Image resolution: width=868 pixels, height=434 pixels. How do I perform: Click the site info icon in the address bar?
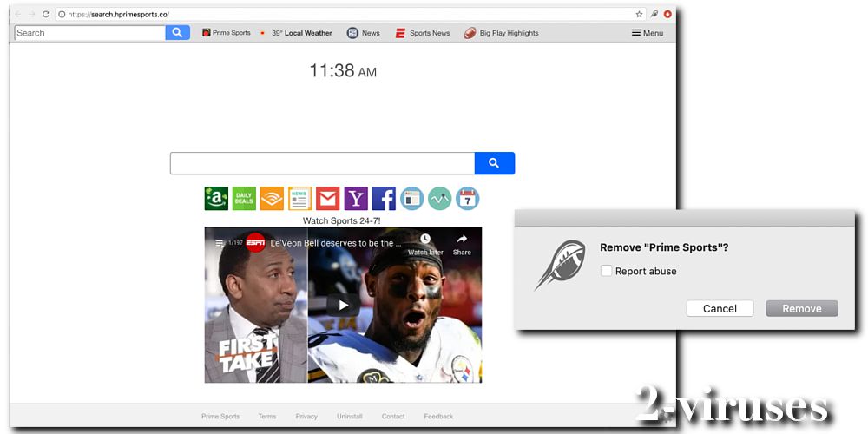point(62,15)
